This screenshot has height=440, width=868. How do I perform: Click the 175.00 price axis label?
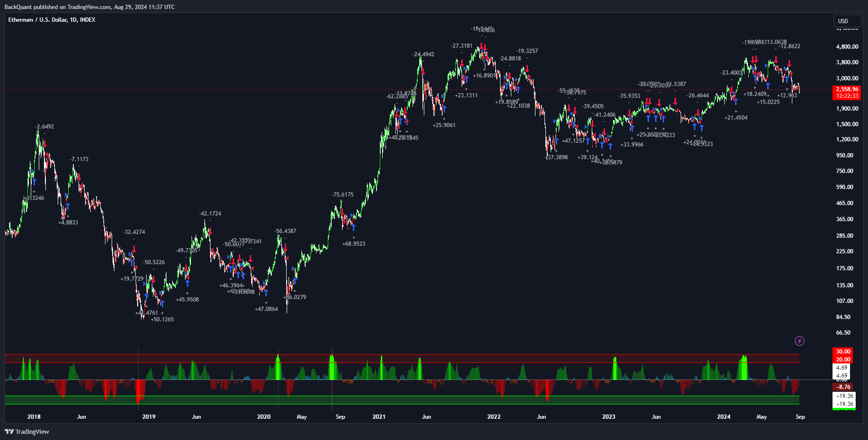pyautogui.click(x=845, y=268)
